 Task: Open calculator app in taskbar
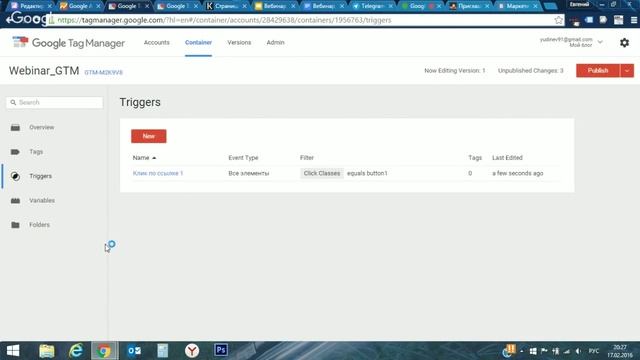tap(162, 351)
